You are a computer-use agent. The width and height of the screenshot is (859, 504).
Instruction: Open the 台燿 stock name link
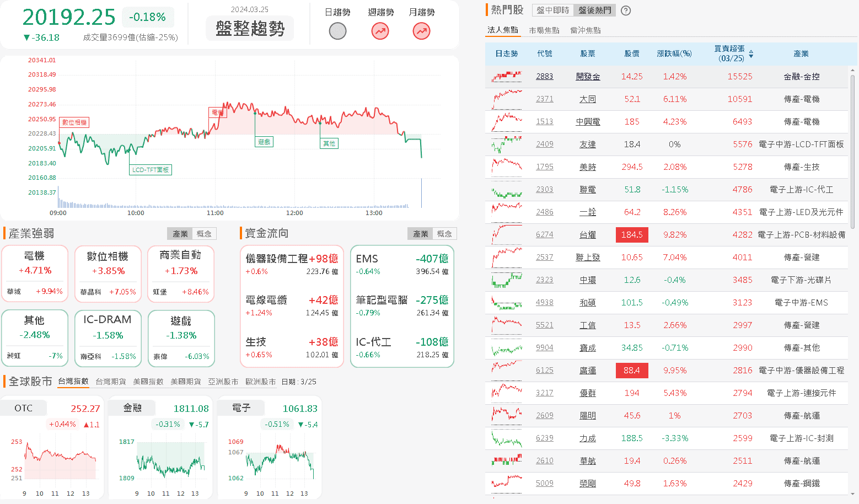point(588,235)
